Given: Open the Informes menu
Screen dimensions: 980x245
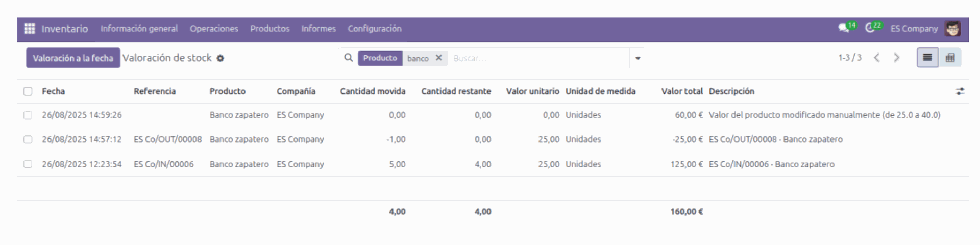Looking at the screenshot, I should pyautogui.click(x=318, y=29).
